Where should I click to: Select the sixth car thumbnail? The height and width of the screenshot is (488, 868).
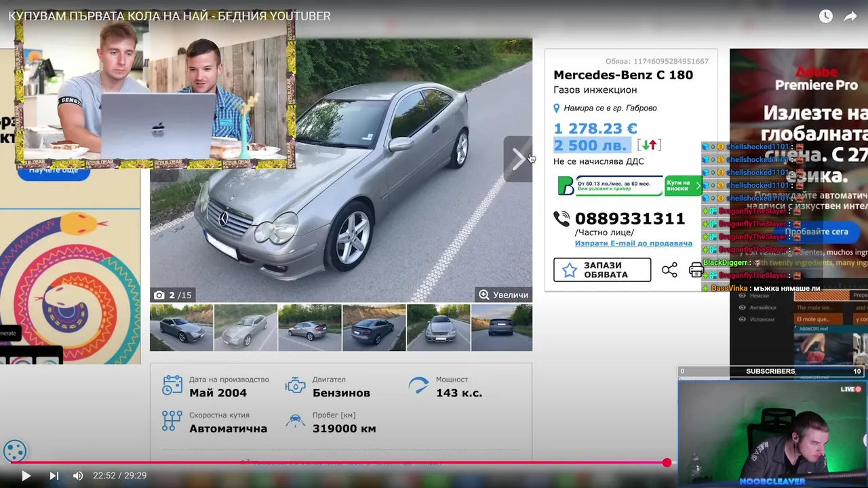[502, 327]
